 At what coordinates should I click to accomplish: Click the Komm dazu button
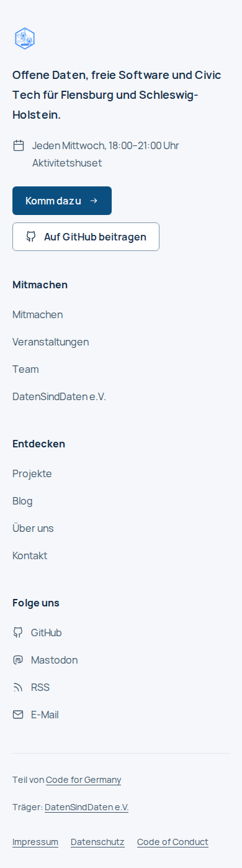[62, 201]
